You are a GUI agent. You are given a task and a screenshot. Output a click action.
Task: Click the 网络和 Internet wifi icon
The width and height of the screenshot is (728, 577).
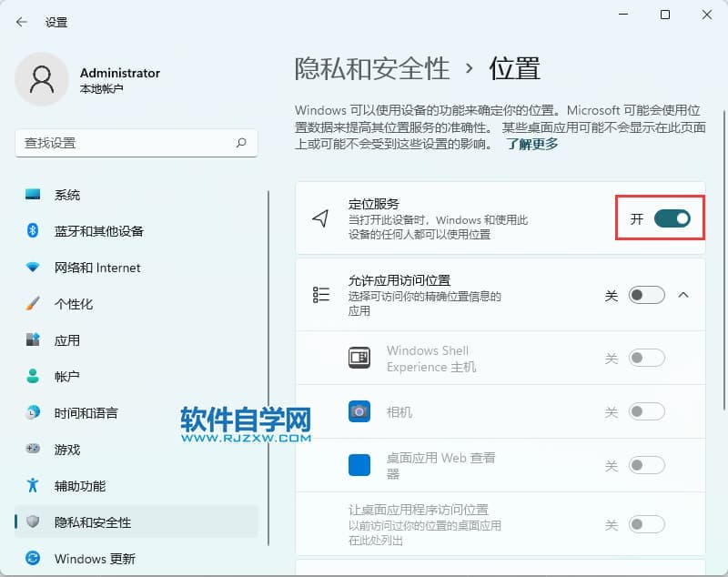pyautogui.click(x=34, y=268)
